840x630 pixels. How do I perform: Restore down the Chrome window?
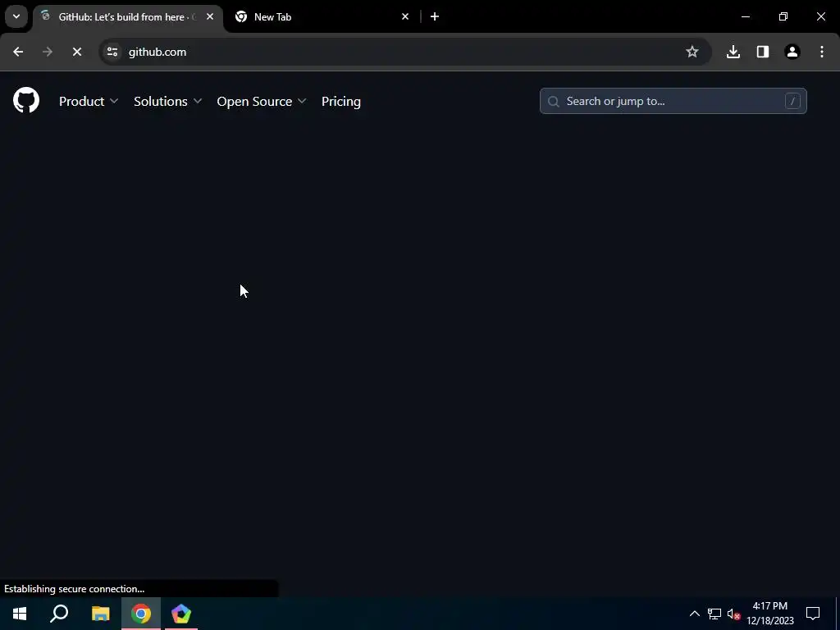pos(783,16)
